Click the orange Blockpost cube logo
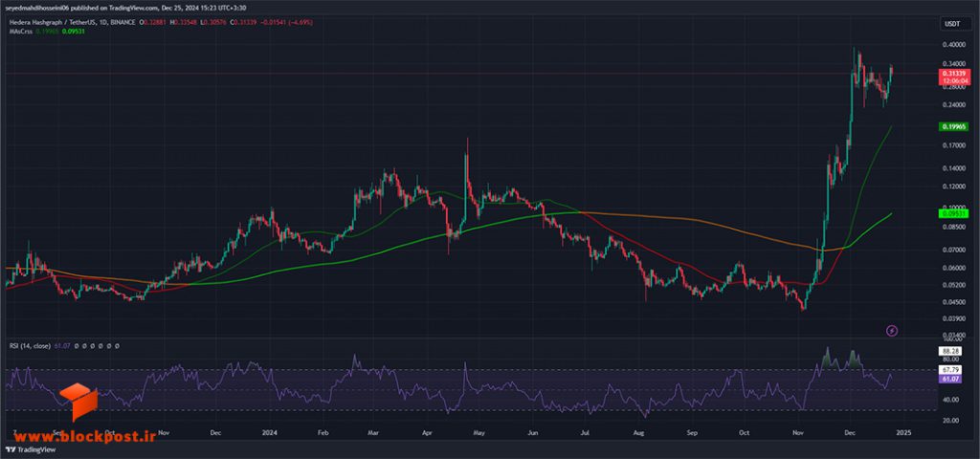Screen dimensions: 980x459 pos(78,402)
